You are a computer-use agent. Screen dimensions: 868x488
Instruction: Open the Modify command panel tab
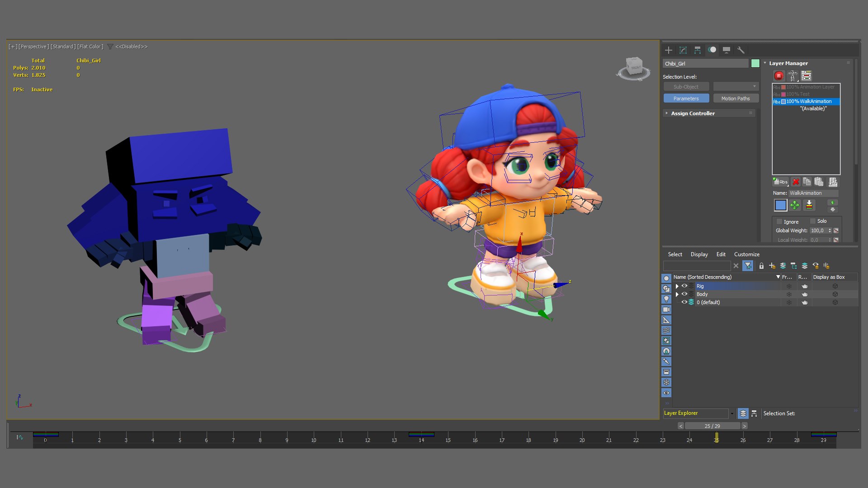683,50
